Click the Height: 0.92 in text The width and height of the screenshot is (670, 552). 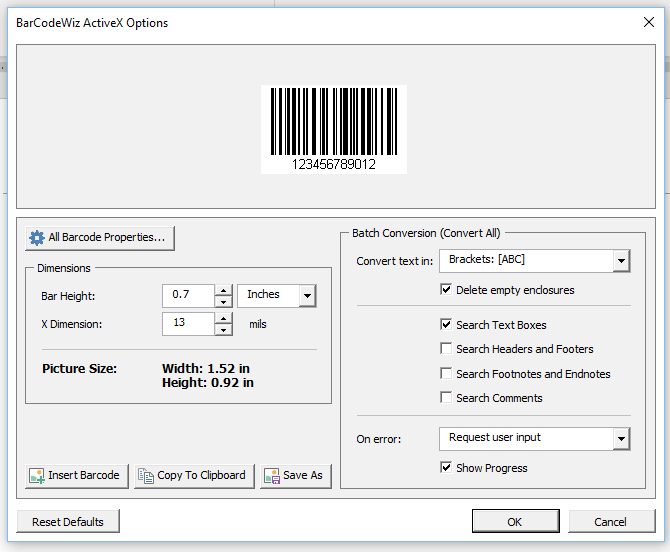[x=208, y=382]
